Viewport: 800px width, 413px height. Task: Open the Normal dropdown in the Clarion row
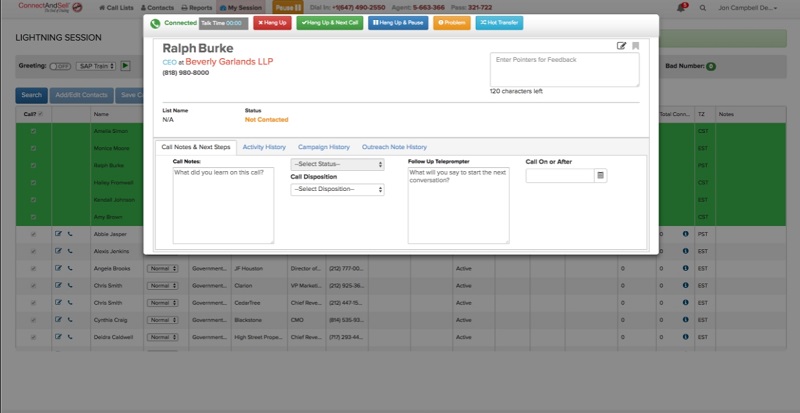(162, 286)
